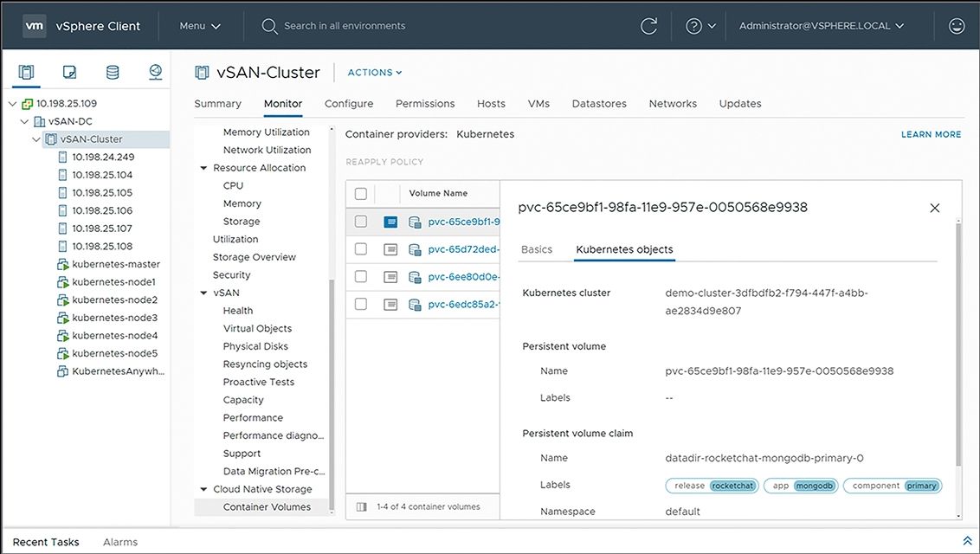Screen dimensions: 980x554
Task: Collapse the vSAN-DC tree node
Action: click(25, 121)
